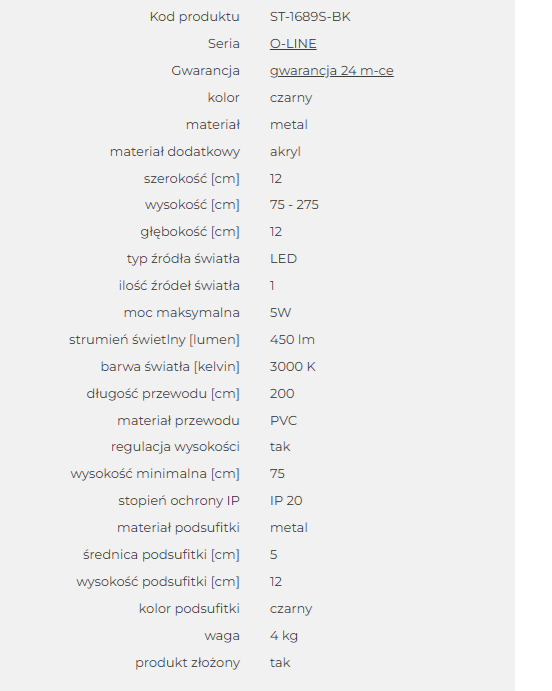Image resolution: width=552 pixels, height=691 pixels.
Task: Click the waga value 4 kg
Action: [284, 636]
